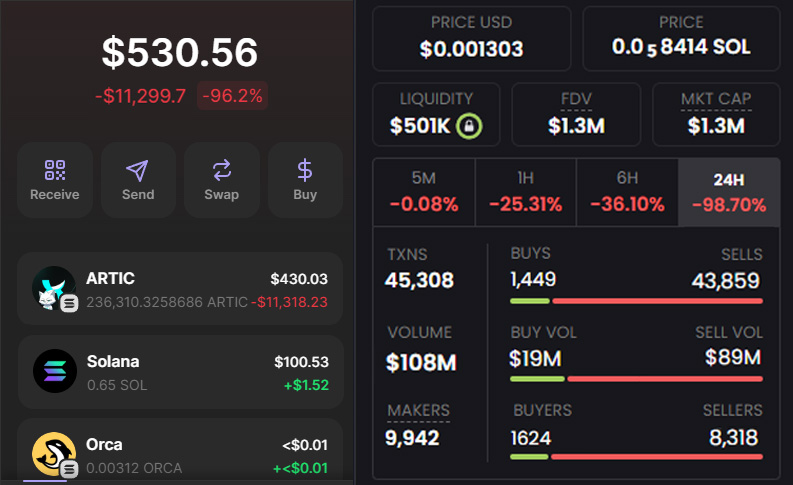The width and height of the screenshot is (793, 485).
Task: Click the 0.00312 ORCA amount
Action: pos(134,468)
